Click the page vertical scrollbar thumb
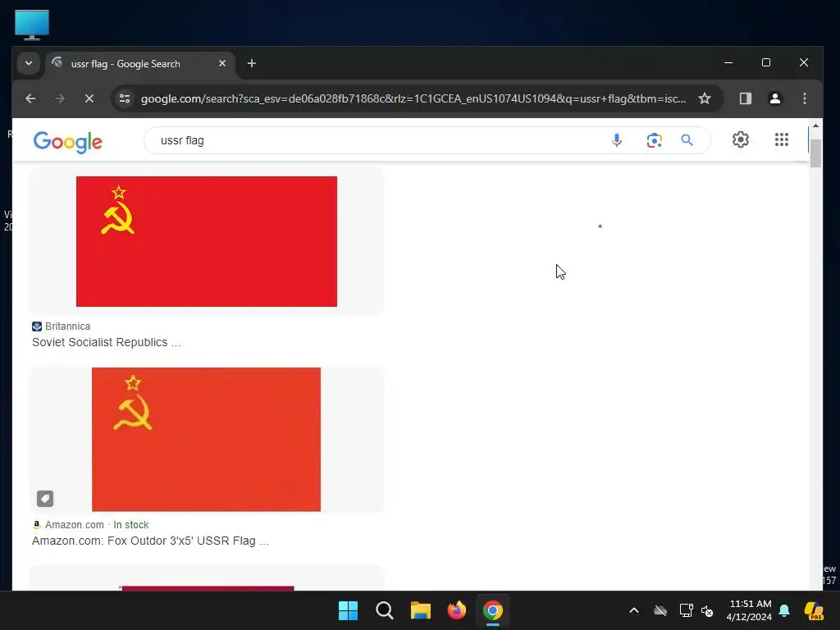 click(x=815, y=153)
